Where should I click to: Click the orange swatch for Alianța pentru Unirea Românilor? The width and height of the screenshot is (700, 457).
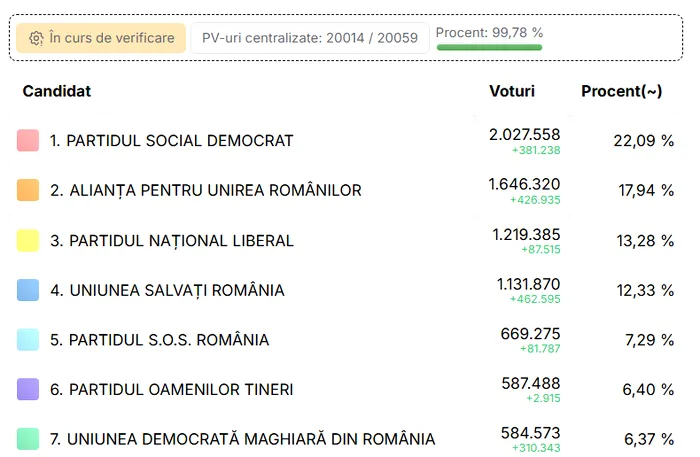coord(28,190)
